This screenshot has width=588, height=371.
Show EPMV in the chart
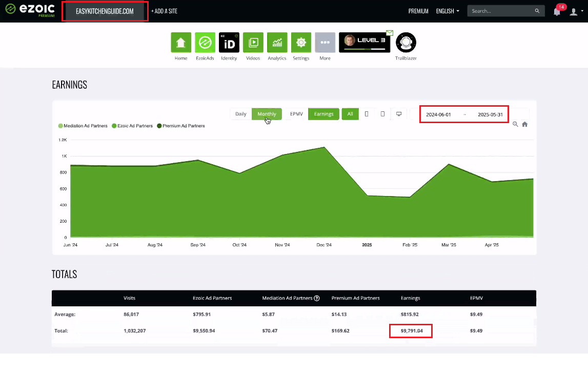(x=296, y=114)
